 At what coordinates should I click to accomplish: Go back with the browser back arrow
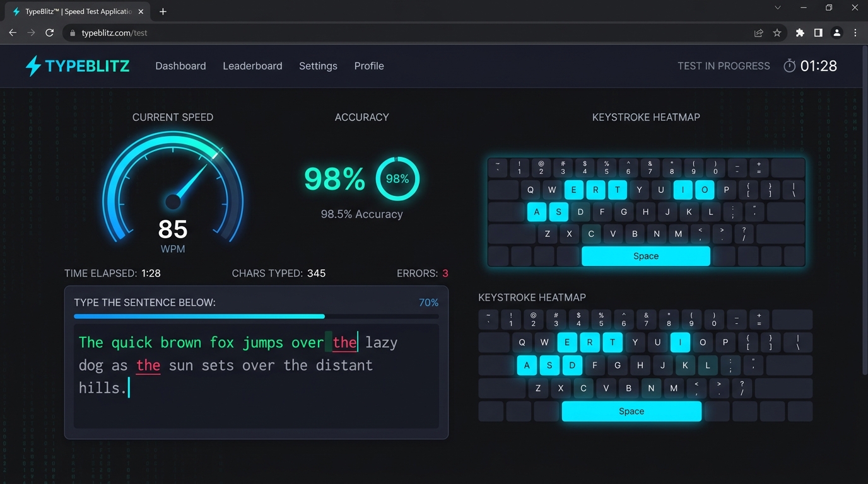tap(13, 33)
